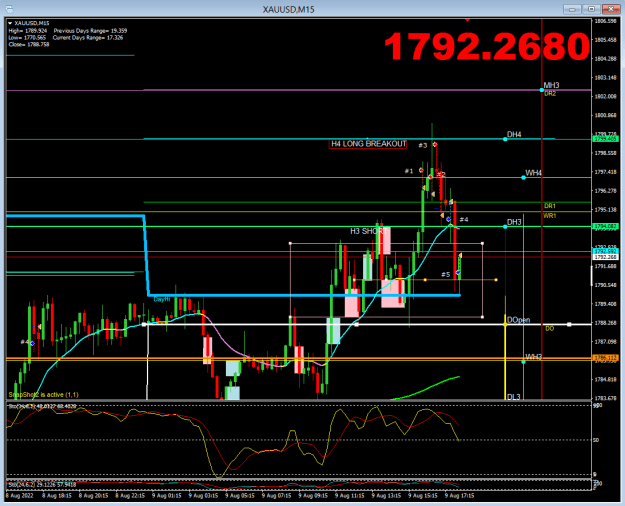Screen dimensions: 625x506
Task: Click the High= 1789.924 info text
Action: pos(28,31)
